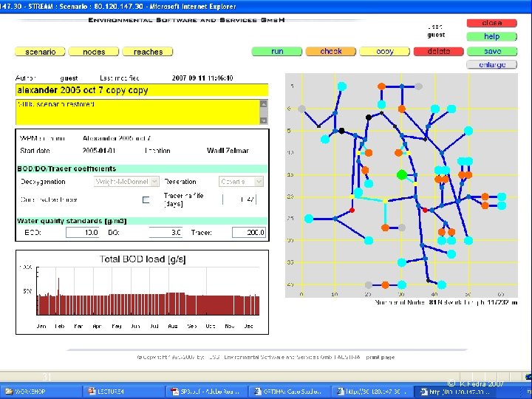Click the Tracer half life days field
Image resolution: width=532 pixels, height=399 pixels.
click(x=239, y=199)
